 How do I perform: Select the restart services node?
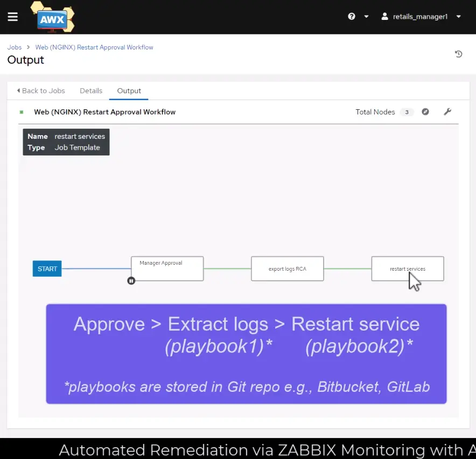[x=408, y=269]
